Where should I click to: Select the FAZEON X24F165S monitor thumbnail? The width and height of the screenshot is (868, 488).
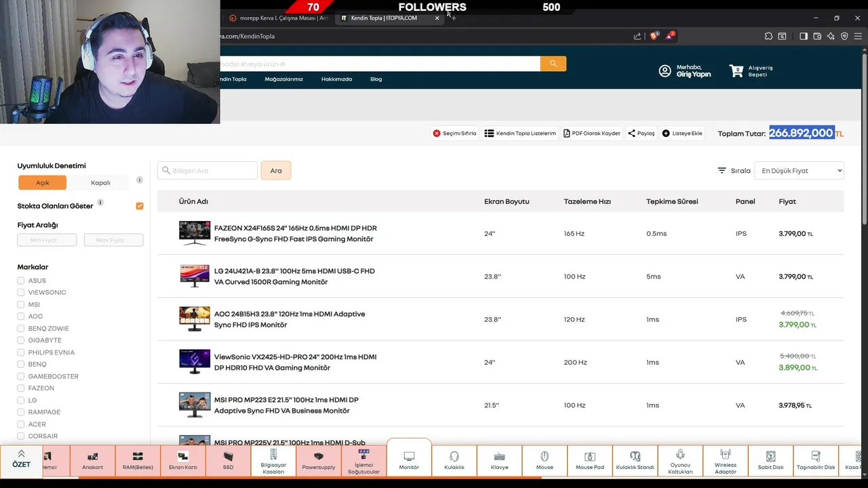point(195,233)
